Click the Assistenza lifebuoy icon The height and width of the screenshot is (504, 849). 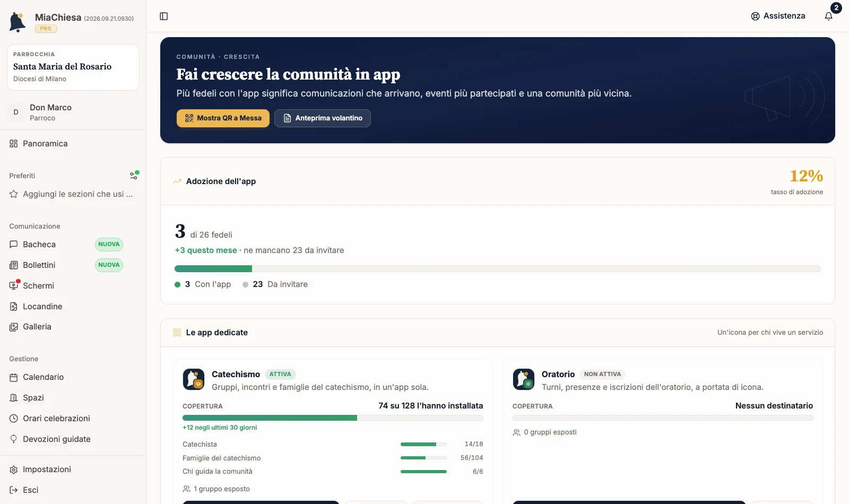(x=755, y=16)
